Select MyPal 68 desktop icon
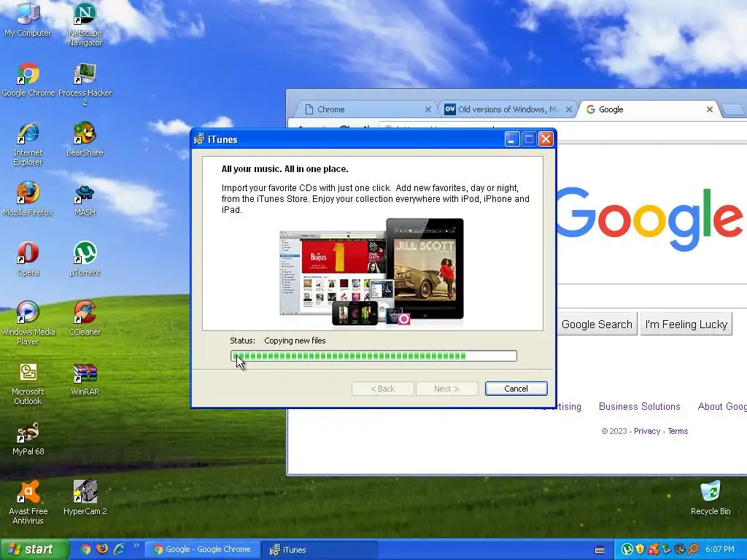The image size is (747, 560). click(x=28, y=438)
